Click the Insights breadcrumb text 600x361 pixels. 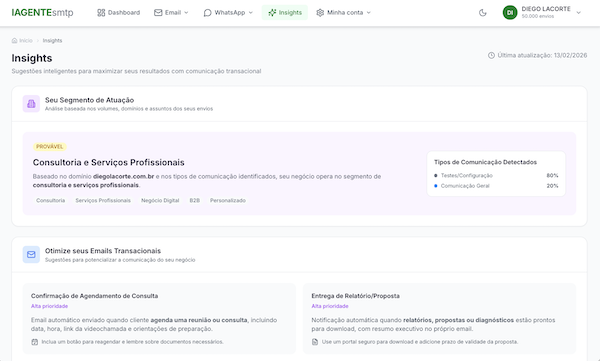[x=52, y=41]
